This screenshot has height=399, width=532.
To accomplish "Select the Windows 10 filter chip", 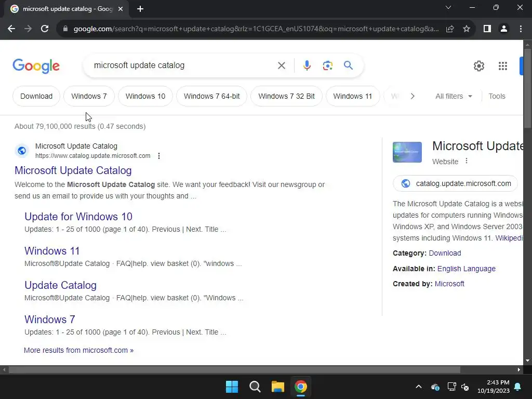I will coord(145,96).
